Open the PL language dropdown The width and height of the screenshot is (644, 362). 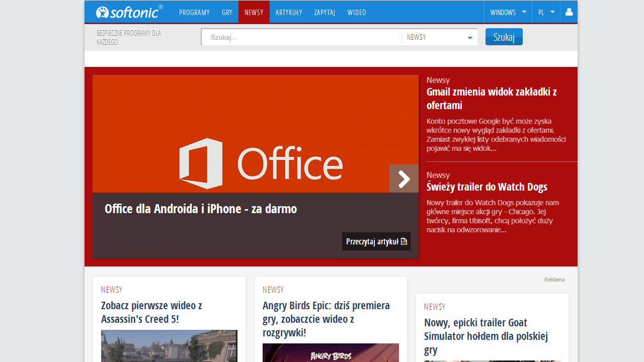coord(546,12)
